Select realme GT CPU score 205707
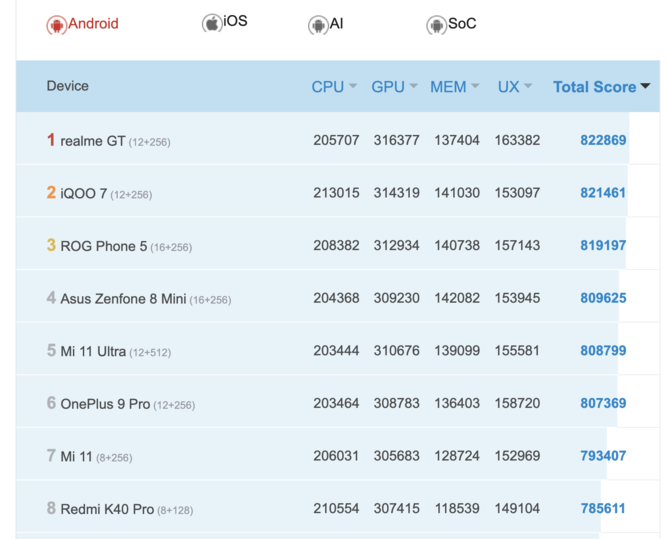This screenshot has width=670, height=539. [x=336, y=140]
